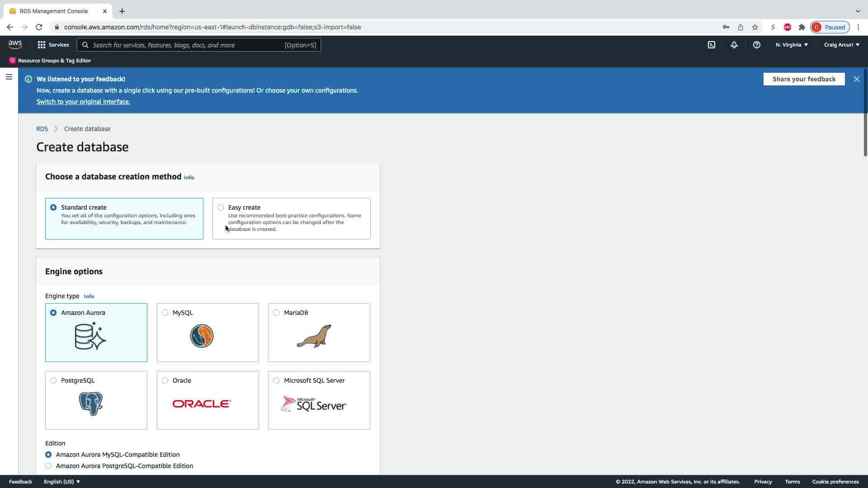Click the AWS logo home icon
Viewport: 868px width, 488px height.
(x=15, y=44)
